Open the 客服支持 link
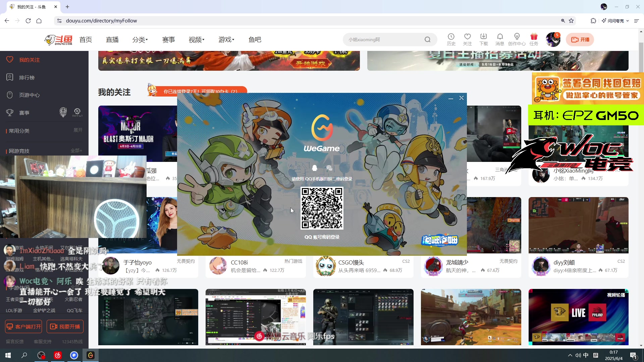644x362 pixels. tap(43, 342)
